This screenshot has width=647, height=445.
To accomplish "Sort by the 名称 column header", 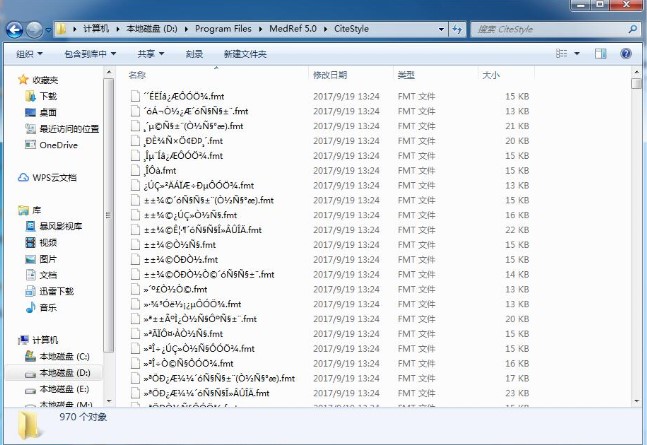I will pos(137,75).
